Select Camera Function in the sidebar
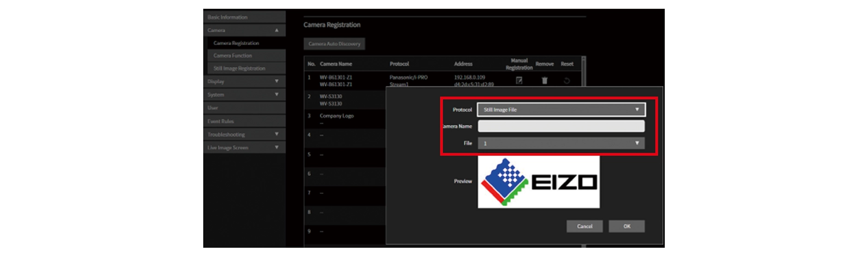The width and height of the screenshot is (868, 259). [x=233, y=55]
